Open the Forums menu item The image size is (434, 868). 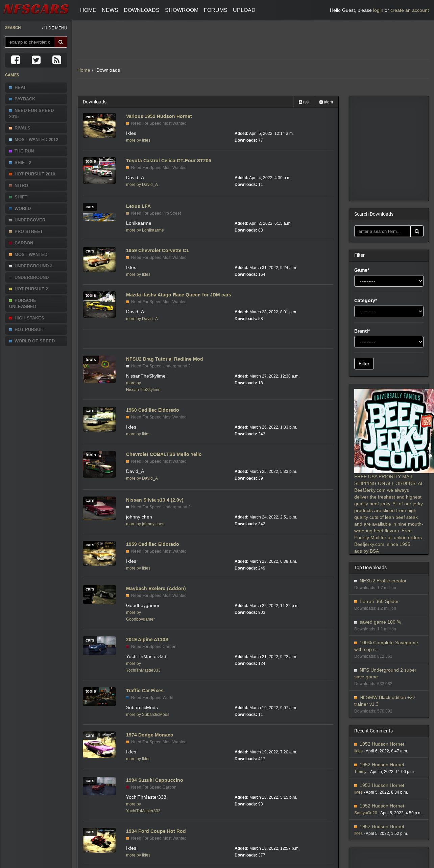(216, 10)
